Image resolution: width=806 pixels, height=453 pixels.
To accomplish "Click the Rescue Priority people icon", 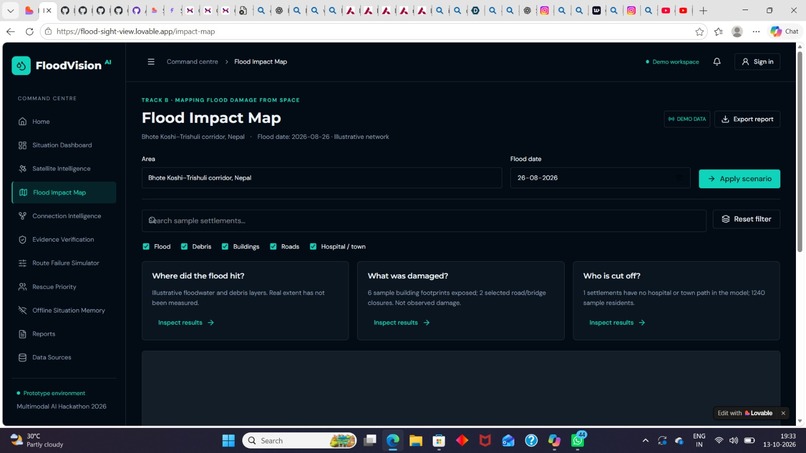I will coord(22,287).
